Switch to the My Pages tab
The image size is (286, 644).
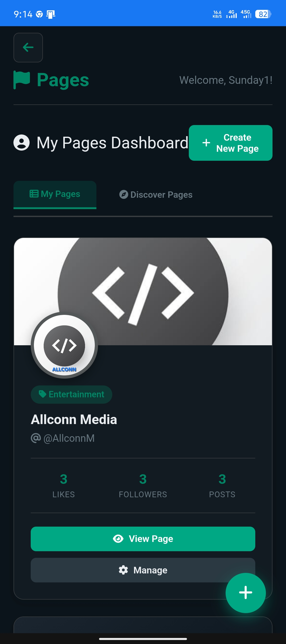(x=55, y=194)
